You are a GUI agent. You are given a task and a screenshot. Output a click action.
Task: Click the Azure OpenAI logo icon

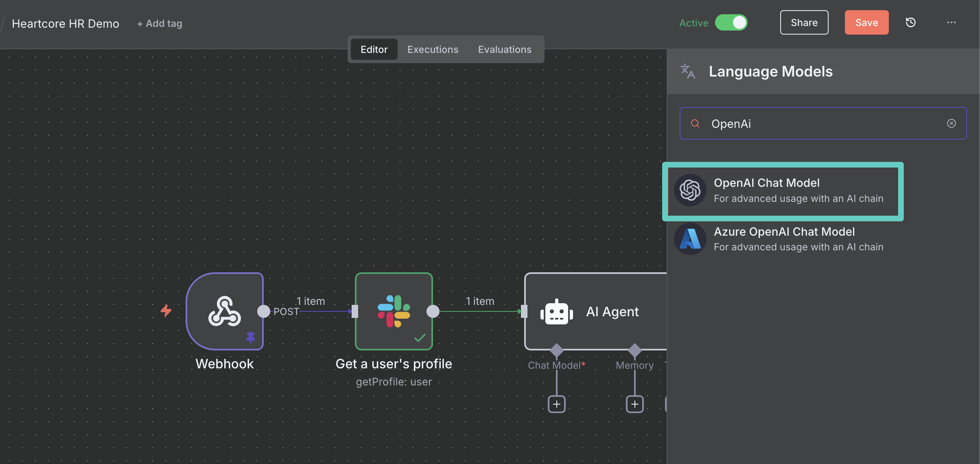[x=690, y=239]
